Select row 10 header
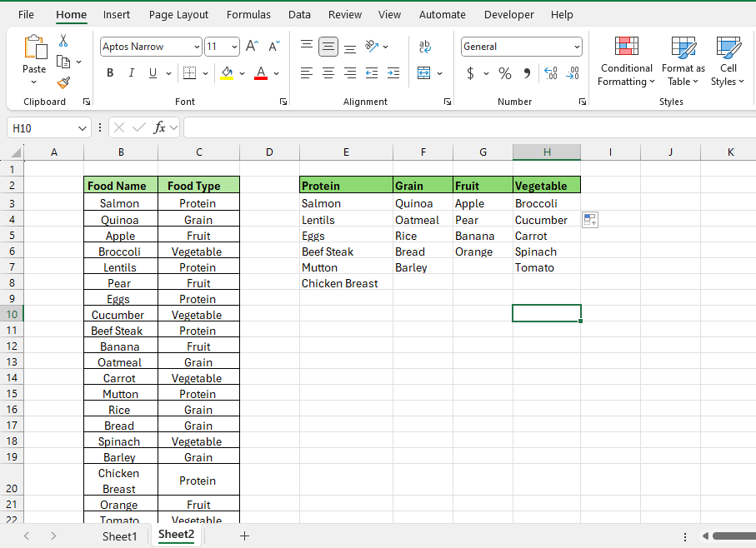 pyautogui.click(x=12, y=314)
